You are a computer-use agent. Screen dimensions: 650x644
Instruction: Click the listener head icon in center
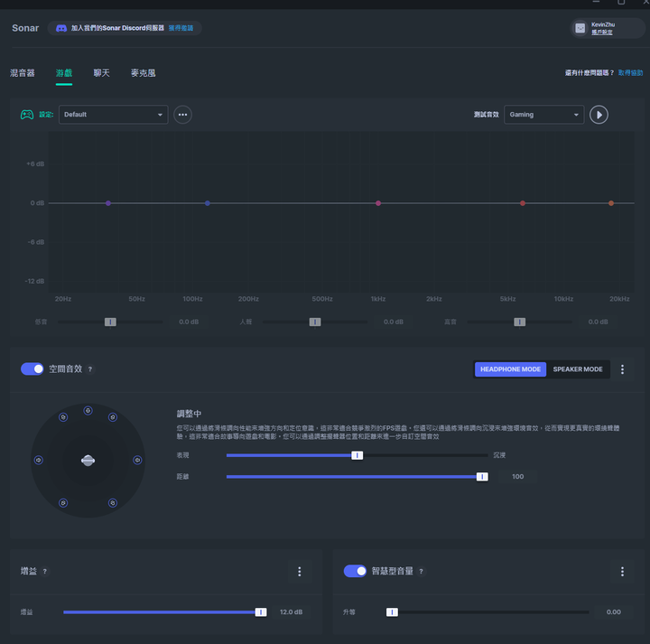point(88,461)
